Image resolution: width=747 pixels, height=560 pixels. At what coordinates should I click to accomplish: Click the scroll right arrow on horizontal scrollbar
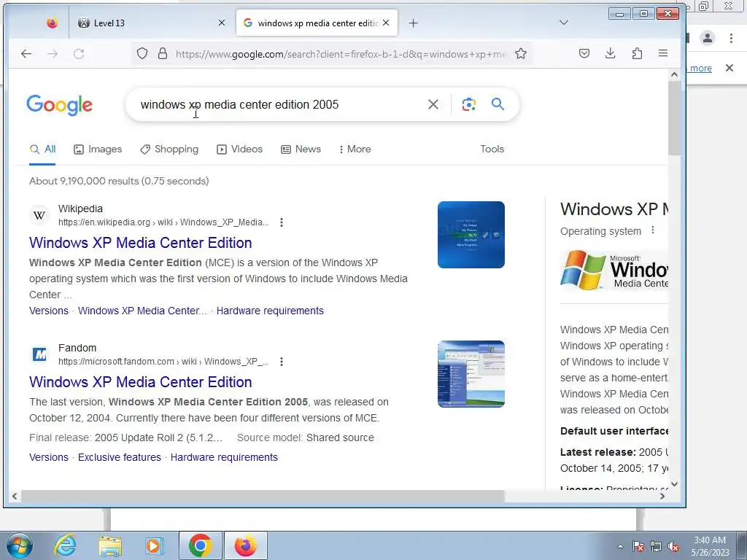[x=662, y=496]
